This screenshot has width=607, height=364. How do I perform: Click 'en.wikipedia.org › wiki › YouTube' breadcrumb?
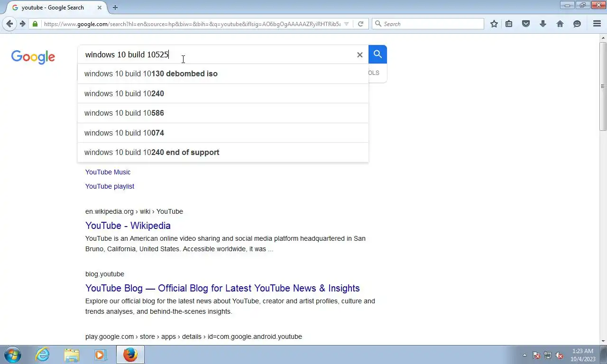pos(134,211)
